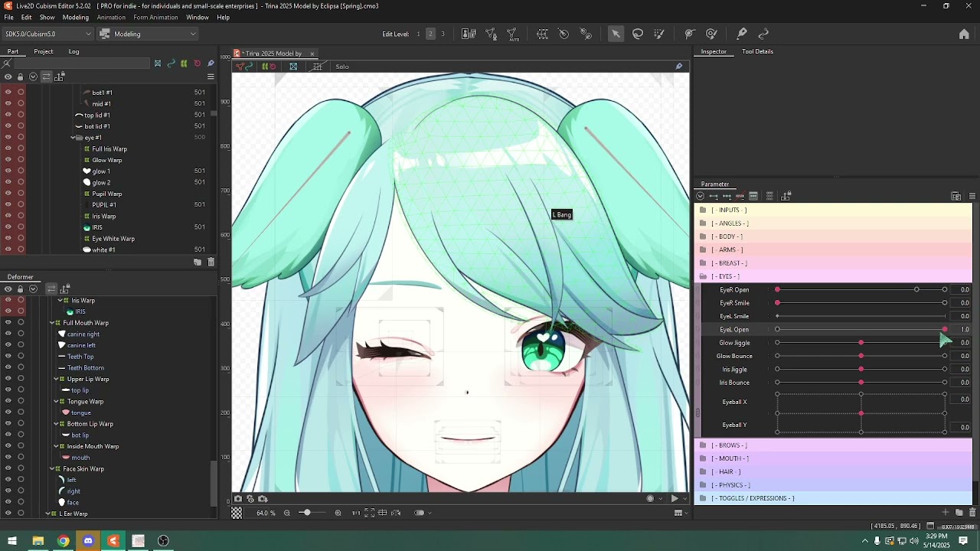Add new parameter with plus icon
Screen dimensions: 980x551
pyautogui.click(x=946, y=512)
